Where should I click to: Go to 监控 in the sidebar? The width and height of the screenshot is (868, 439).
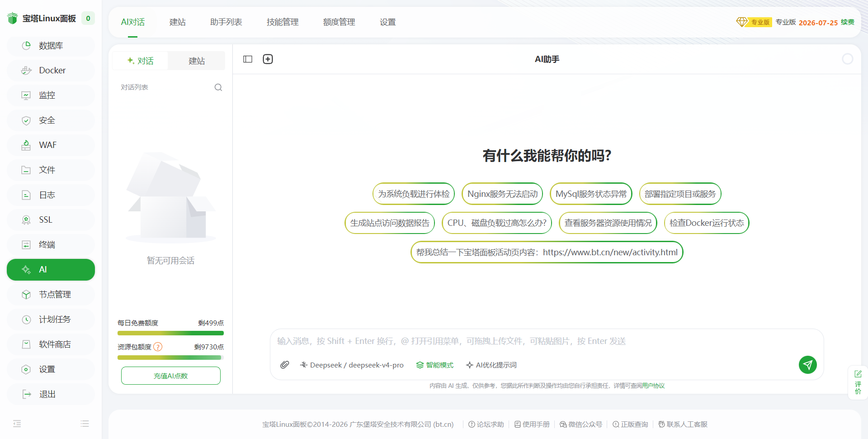pyautogui.click(x=51, y=95)
